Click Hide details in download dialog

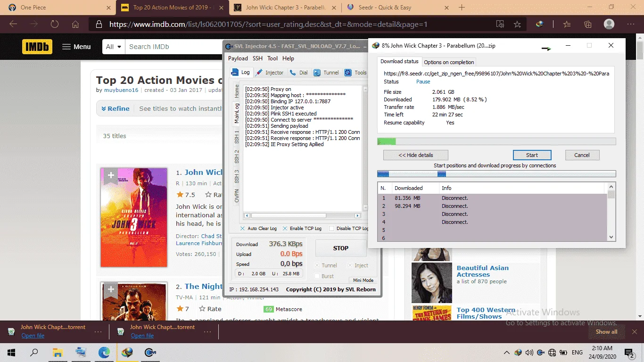416,155
